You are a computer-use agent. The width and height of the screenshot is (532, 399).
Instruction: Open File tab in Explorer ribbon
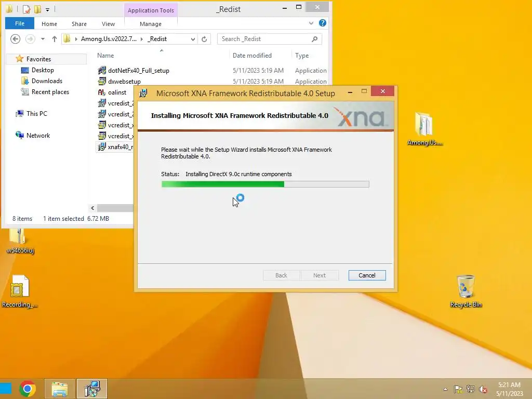click(20, 23)
